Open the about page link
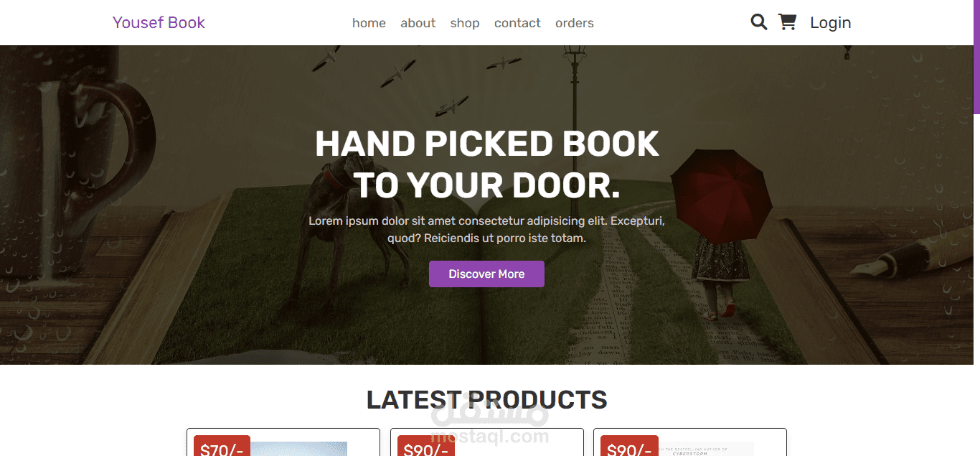The height and width of the screenshot is (456, 980). tap(418, 23)
